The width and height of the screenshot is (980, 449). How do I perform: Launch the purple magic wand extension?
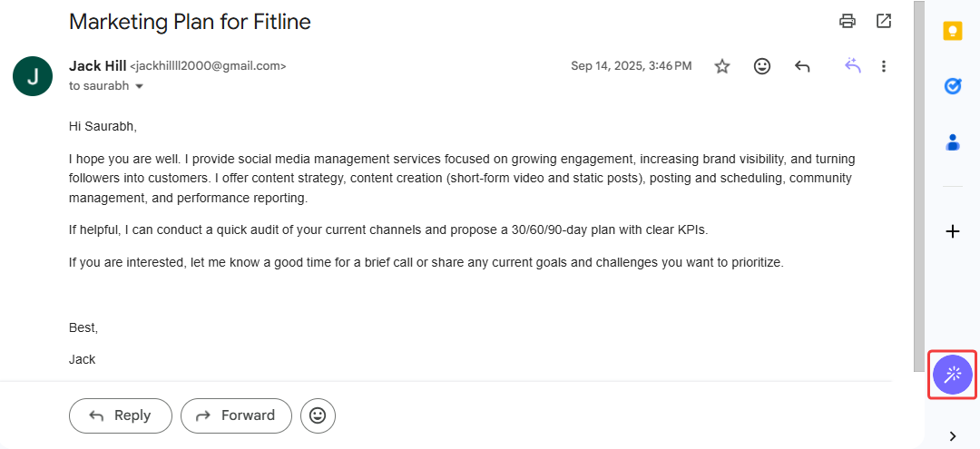coord(953,374)
